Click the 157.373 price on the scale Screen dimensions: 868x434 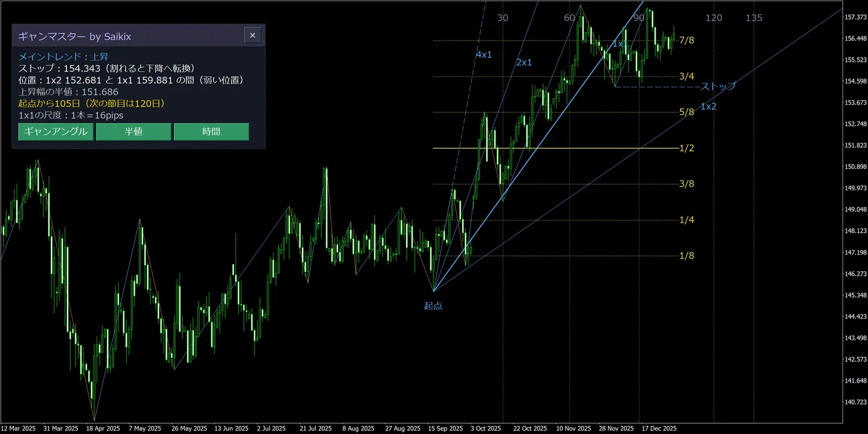pos(856,17)
